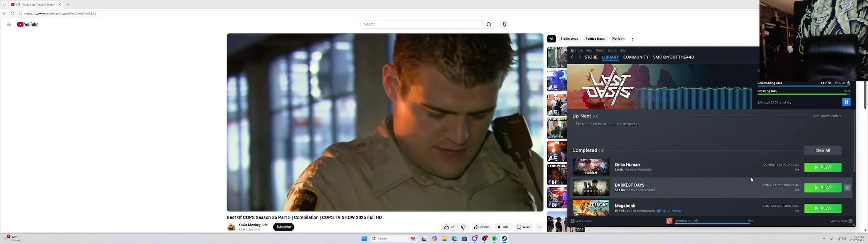Open the browser tab list dropdown
Image resolution: width=868 pixels, height=244 pixels.
pos(4,4)
